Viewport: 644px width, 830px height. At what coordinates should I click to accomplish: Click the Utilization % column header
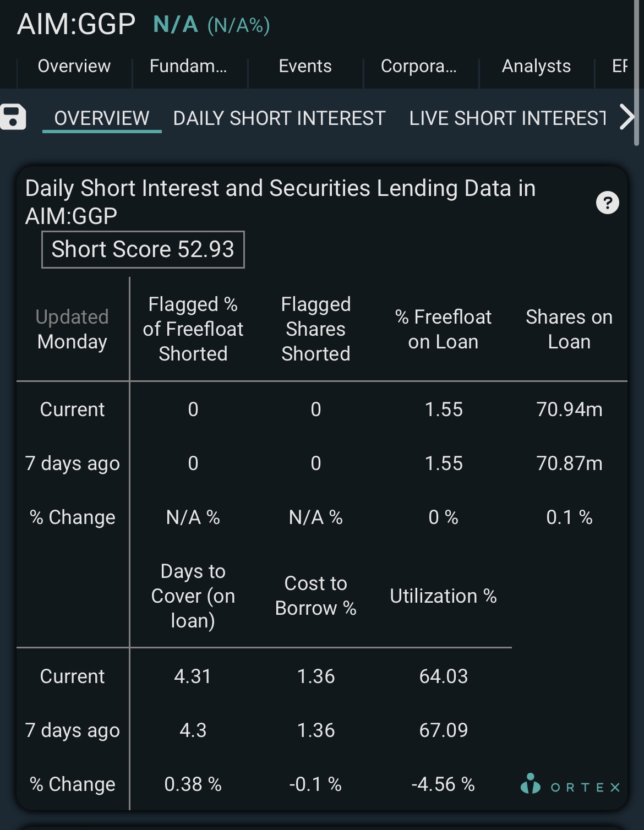point(443,596)
